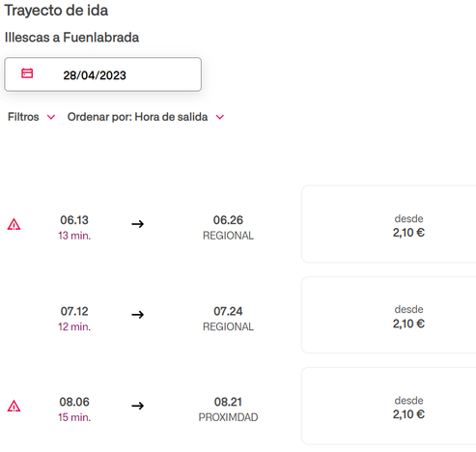Click arrow icon of 06.13 journey
This screenshot has height=452, width=476.
[x=138, y=224]
